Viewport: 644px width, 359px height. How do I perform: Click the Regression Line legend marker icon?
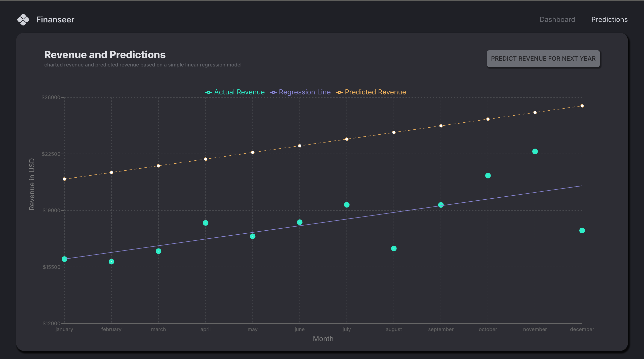[273, 92]
